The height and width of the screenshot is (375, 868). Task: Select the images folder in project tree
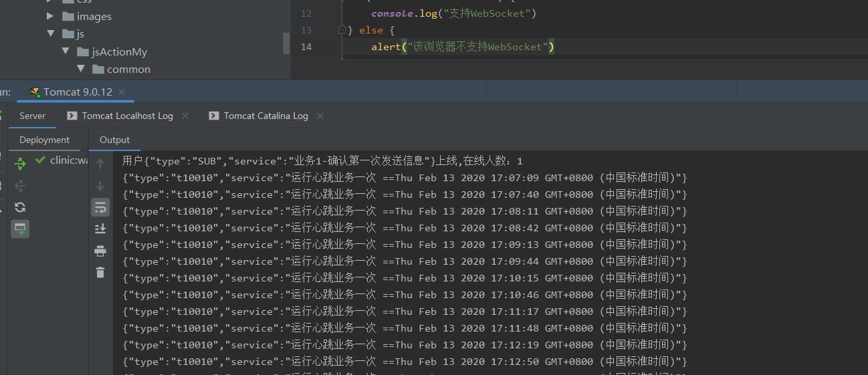[x=94, y=16]
